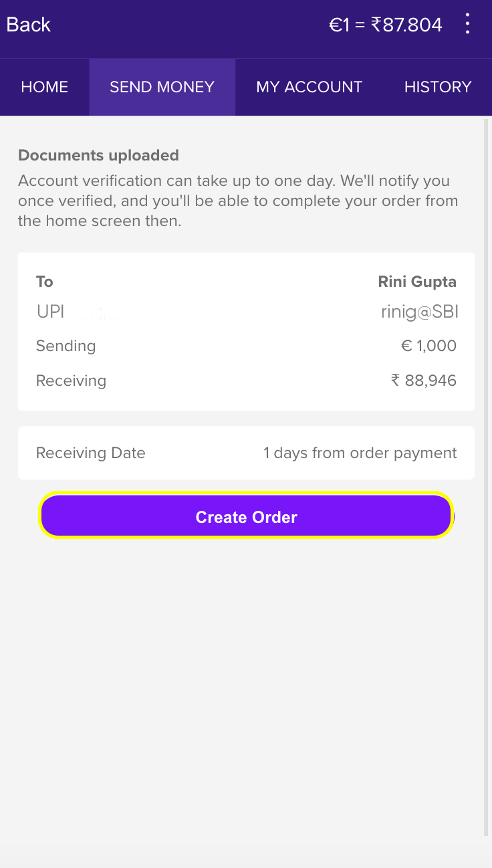Select the SEND MONEY tab
The width and height of the screenshot is (492, 868).
[162, 87]
